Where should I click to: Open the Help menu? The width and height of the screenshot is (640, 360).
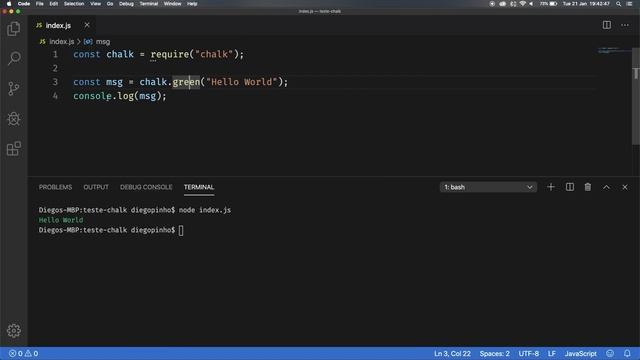point(192,4)
